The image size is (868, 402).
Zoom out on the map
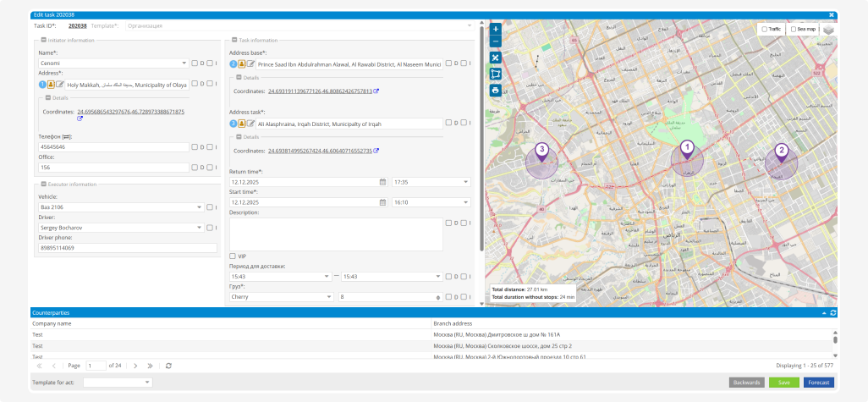click(x=496, y=41)
